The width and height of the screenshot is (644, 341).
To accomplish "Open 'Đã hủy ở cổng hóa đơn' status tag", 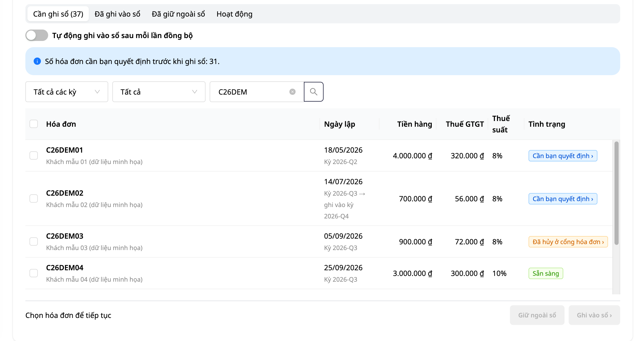I will [568, 242].
